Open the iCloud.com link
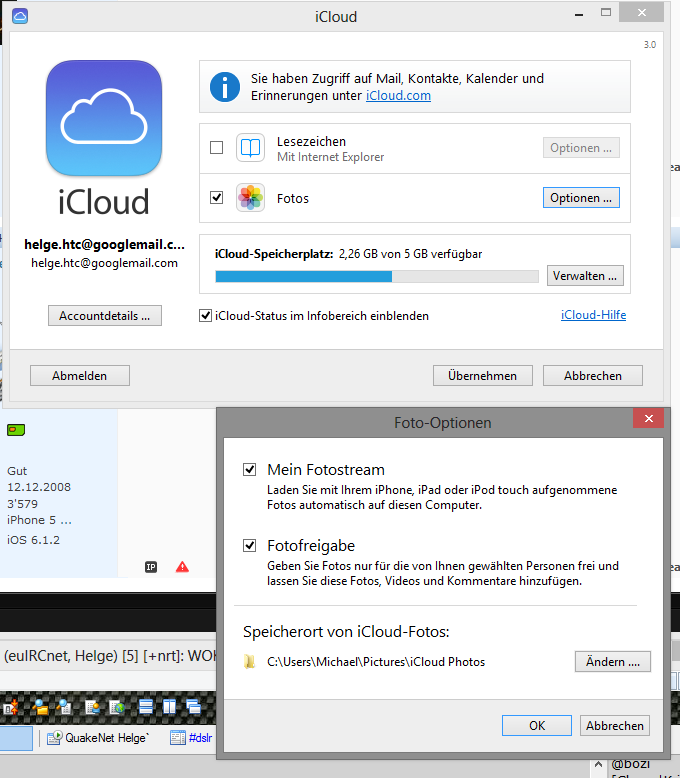The width and height of the screenshot is (680, 778). pos(398,95)
